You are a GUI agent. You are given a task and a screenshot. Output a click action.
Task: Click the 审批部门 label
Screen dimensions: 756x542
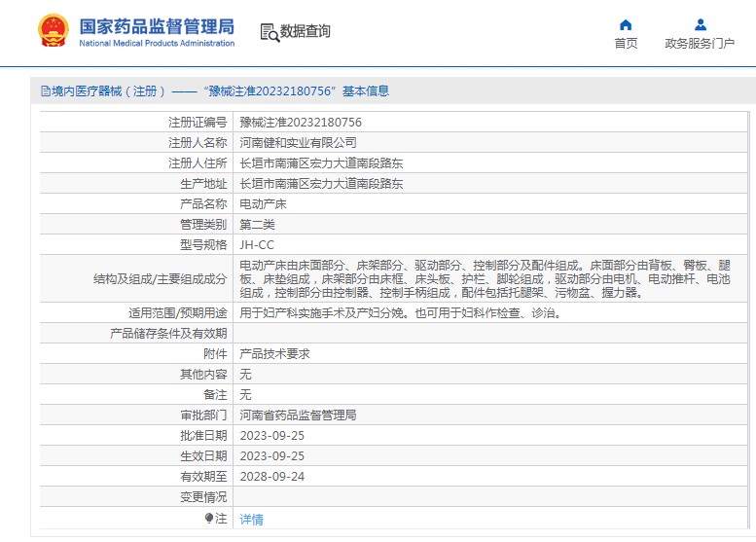pyautogui.click(x=203, y=416)
